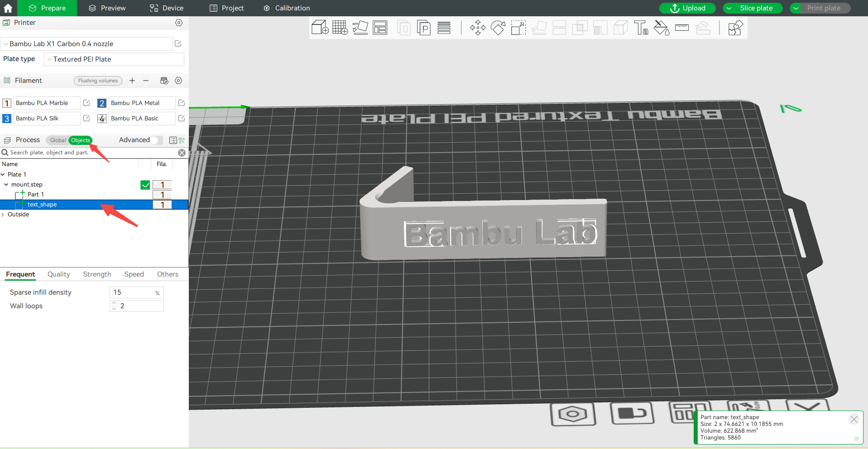868x449 pixels.
Task: Click filament 3 color swatch
Action: [x=7, y=119]
